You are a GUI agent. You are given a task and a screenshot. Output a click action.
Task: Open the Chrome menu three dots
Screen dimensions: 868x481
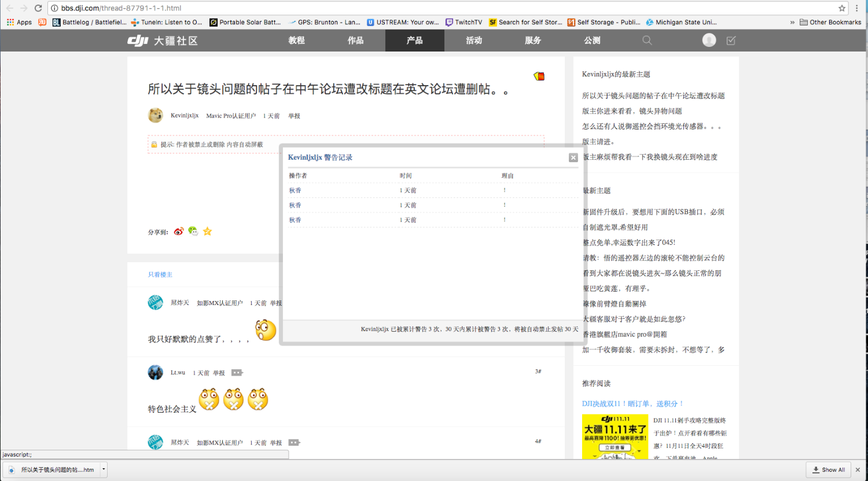(857, 8)
